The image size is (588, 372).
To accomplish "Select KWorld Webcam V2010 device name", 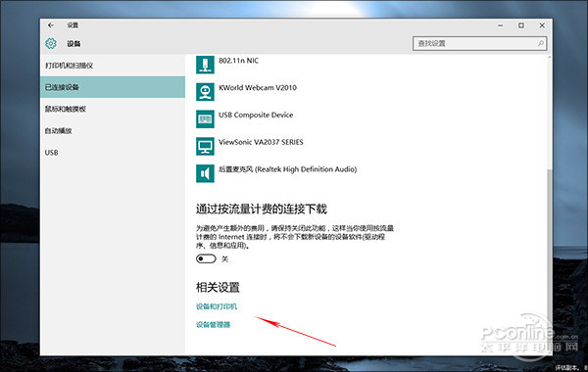I will [x=258, y=88].
